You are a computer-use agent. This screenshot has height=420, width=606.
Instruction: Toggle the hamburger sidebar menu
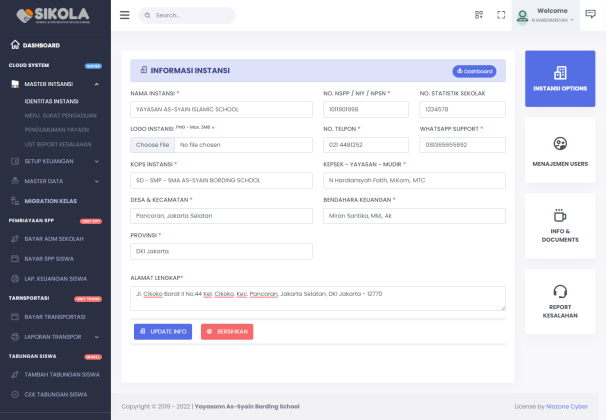point(124,15)
